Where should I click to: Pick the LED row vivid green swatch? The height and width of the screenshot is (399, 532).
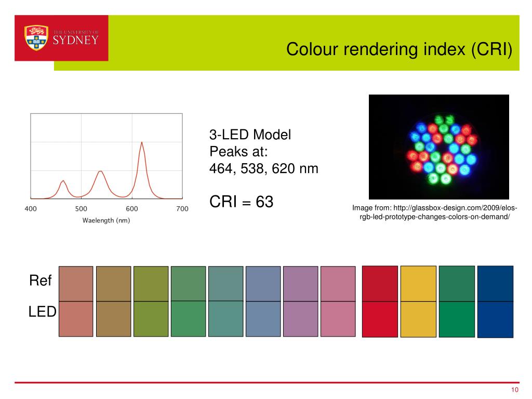point(457,320)
